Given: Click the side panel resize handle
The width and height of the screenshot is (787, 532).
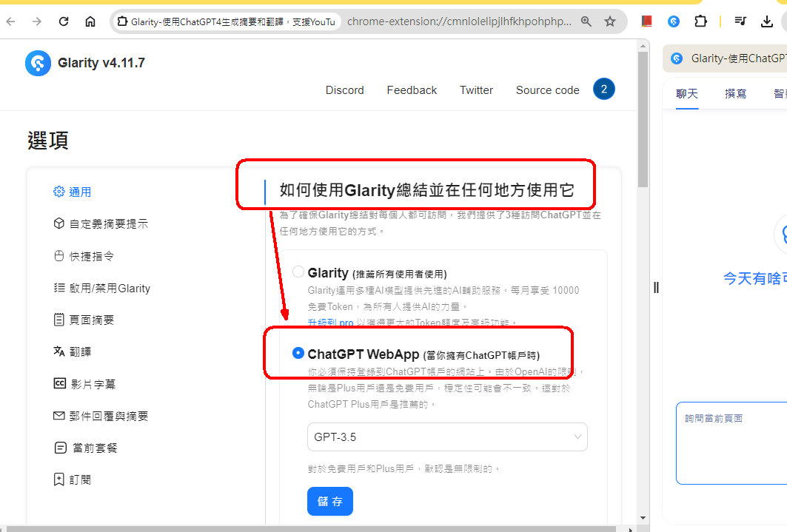Looking at the screenshot, I should pyautogui.click(x=656, y=287).
